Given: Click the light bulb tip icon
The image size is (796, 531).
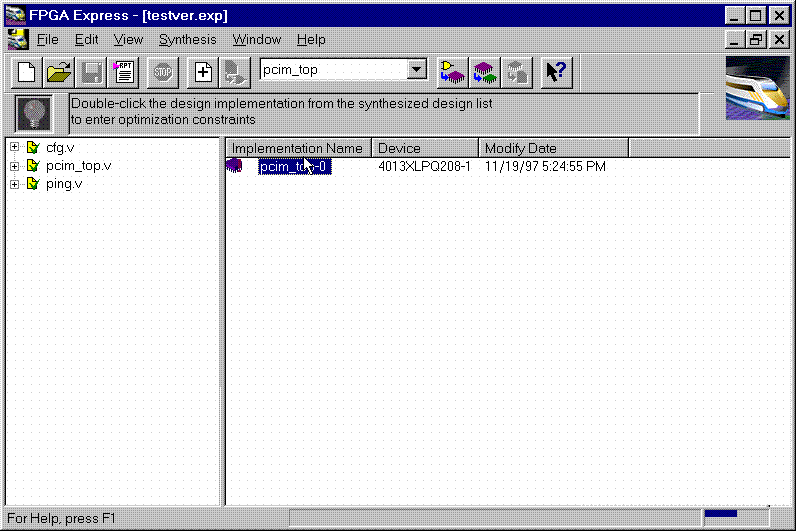Looking at the screenshot, I should pos(34,113).
